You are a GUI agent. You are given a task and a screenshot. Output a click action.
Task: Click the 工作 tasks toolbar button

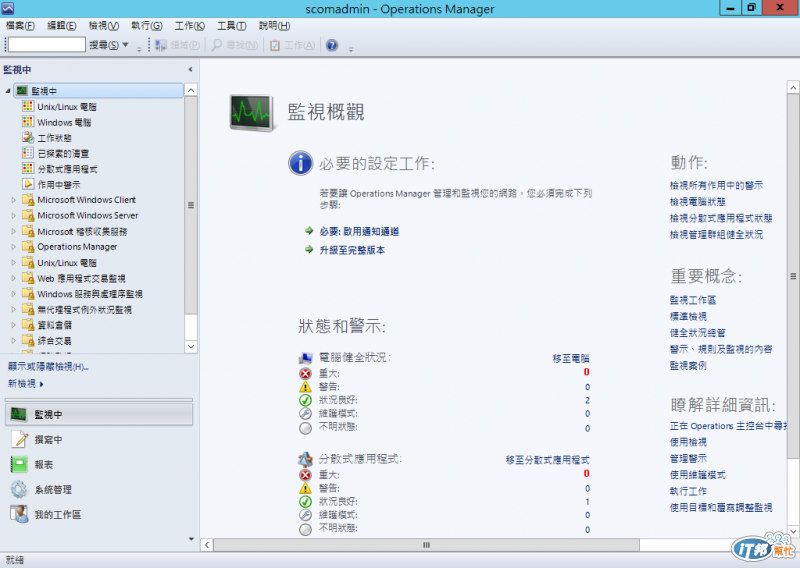(x=292, y=45)
